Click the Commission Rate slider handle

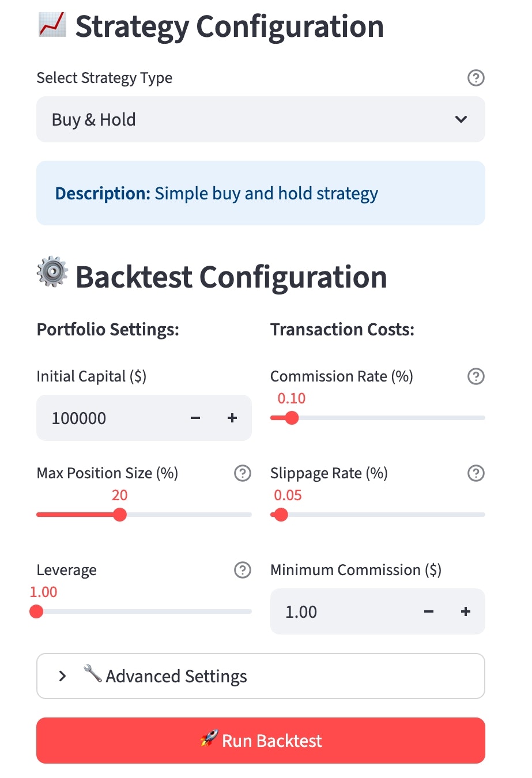292,418
